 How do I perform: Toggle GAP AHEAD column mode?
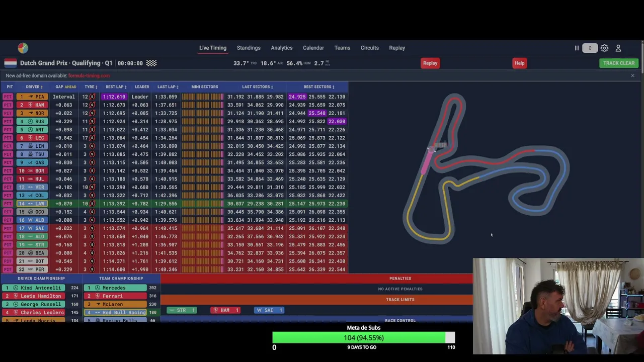click(x=66, y=87)
